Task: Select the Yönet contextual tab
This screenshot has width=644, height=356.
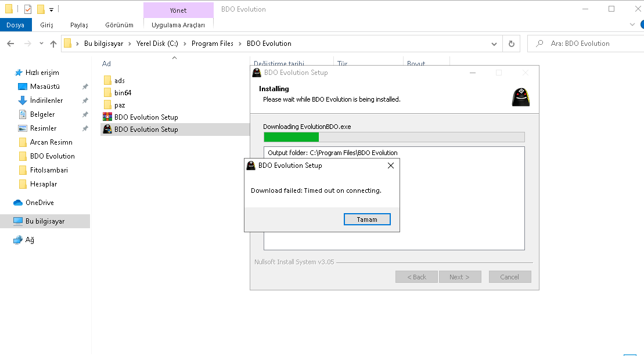Action: [178, 10]
